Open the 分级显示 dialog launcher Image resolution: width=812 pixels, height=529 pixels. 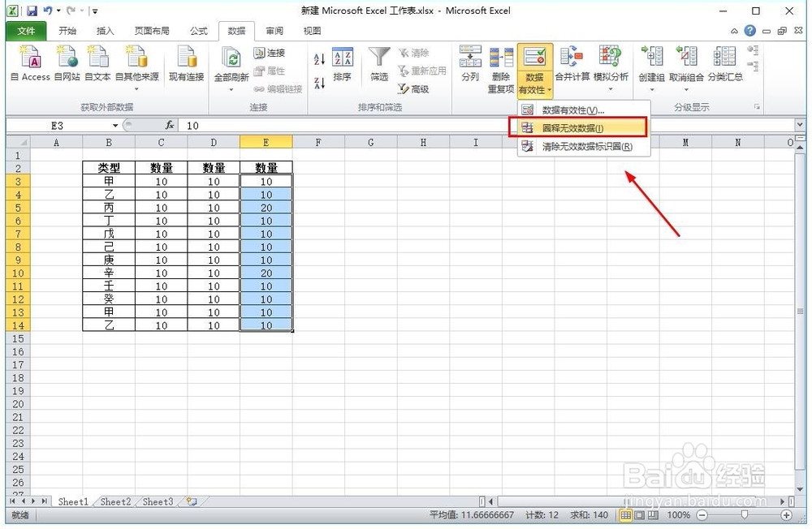click(x=757, y=107)
